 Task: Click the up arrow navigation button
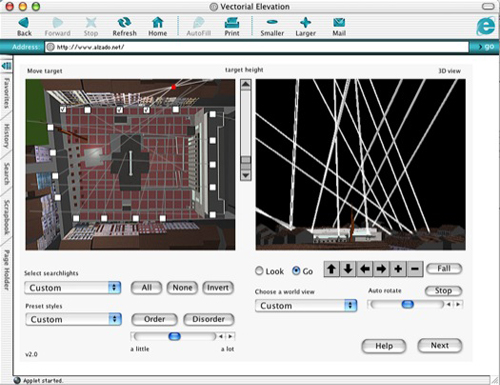(331, 269)
